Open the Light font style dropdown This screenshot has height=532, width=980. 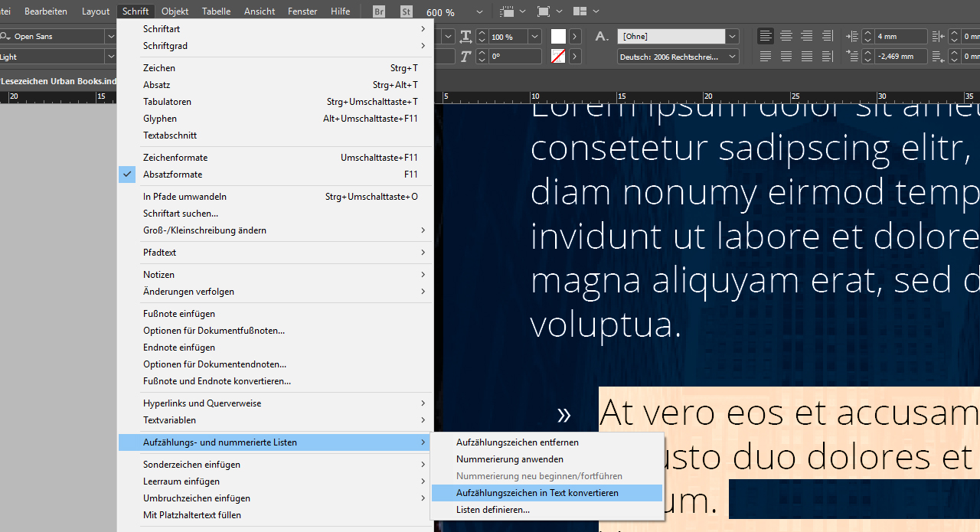tap(110, 56)
